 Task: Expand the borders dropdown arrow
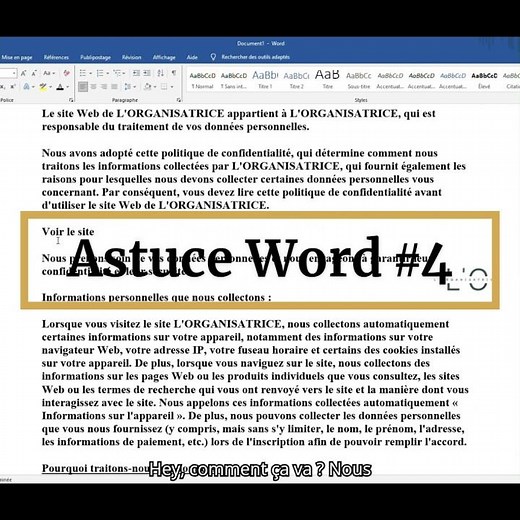(x=172, y=87)
